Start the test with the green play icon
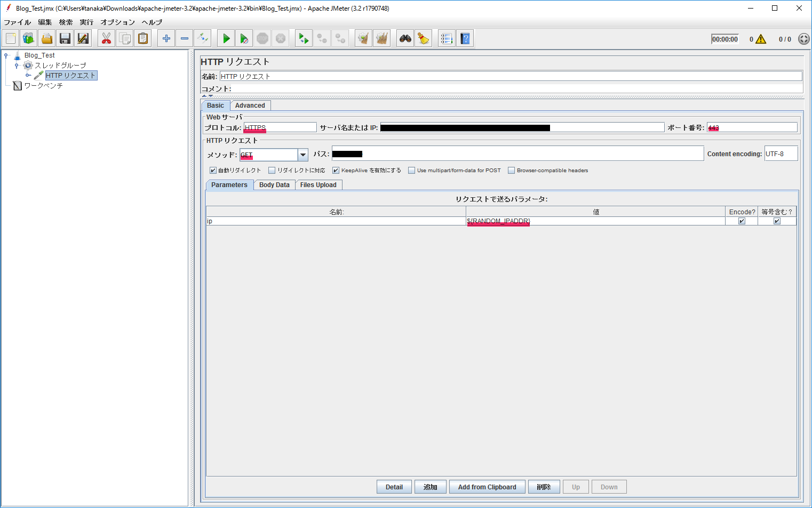The height and width of the screenshot is (508, 812). click(x=226, y=38)
